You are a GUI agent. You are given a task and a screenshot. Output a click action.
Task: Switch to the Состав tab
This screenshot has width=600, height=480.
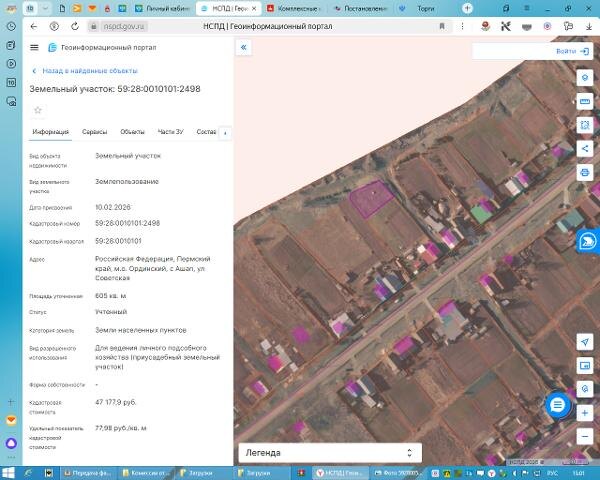[x=206, y=132]
